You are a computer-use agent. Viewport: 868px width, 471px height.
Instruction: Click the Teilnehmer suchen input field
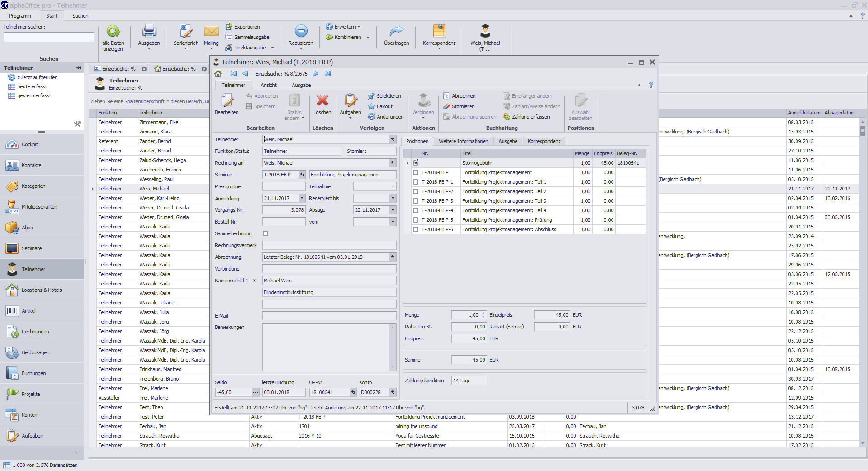[48, 37]
